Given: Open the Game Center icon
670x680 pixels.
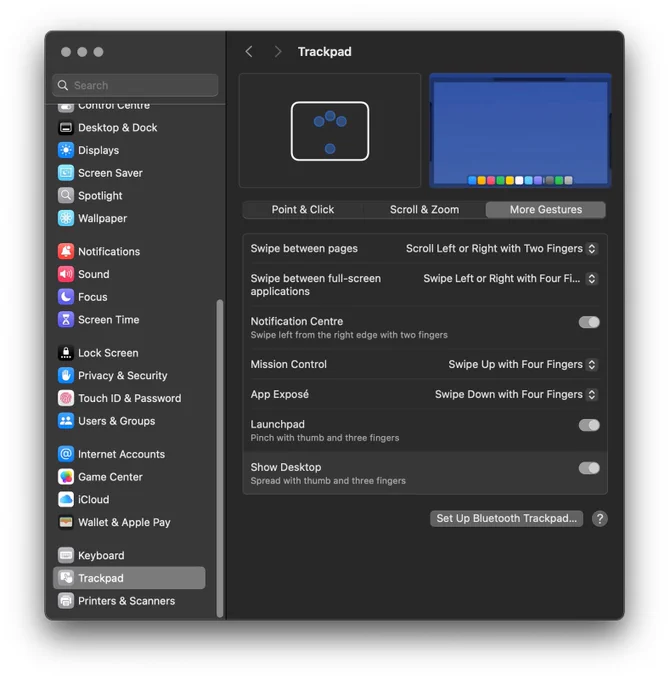Looking at the screenshot, I should coord(65,477).
